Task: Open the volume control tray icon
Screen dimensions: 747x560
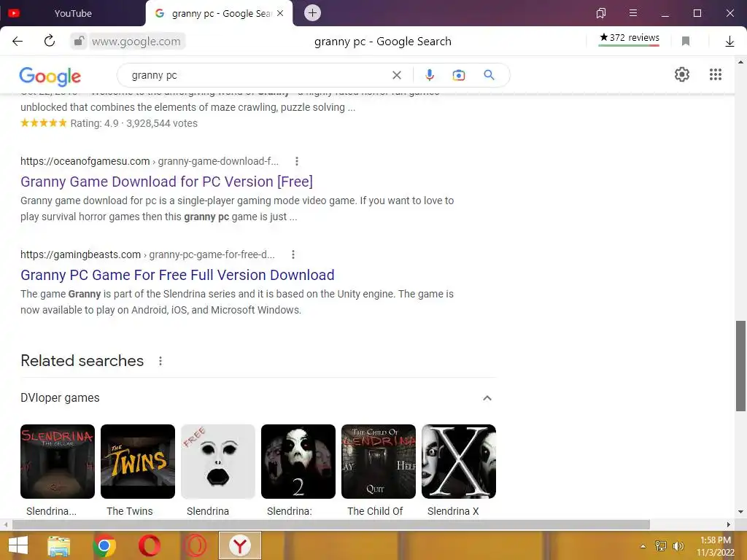Action: click(678, 546)
